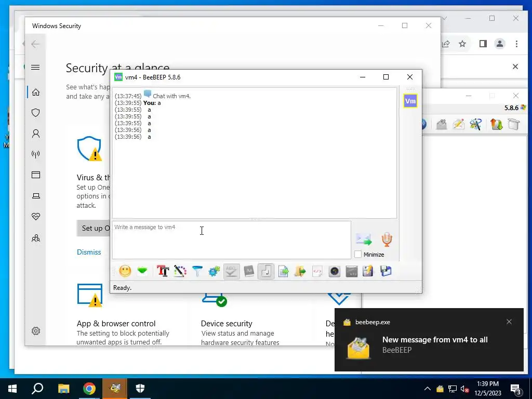Open taskbar search magnifier

coord(37,389)
